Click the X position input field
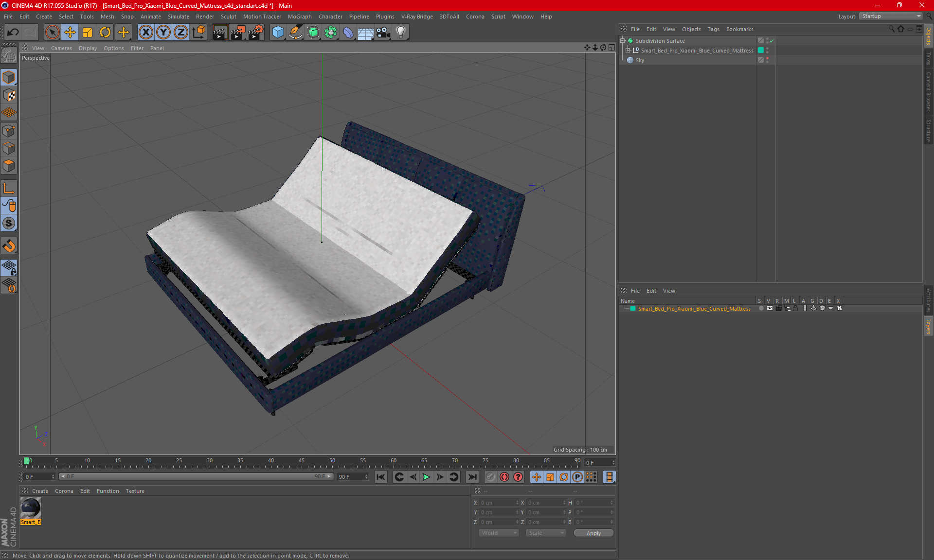This screenshot has width=934, height=560. coord(499,503)
